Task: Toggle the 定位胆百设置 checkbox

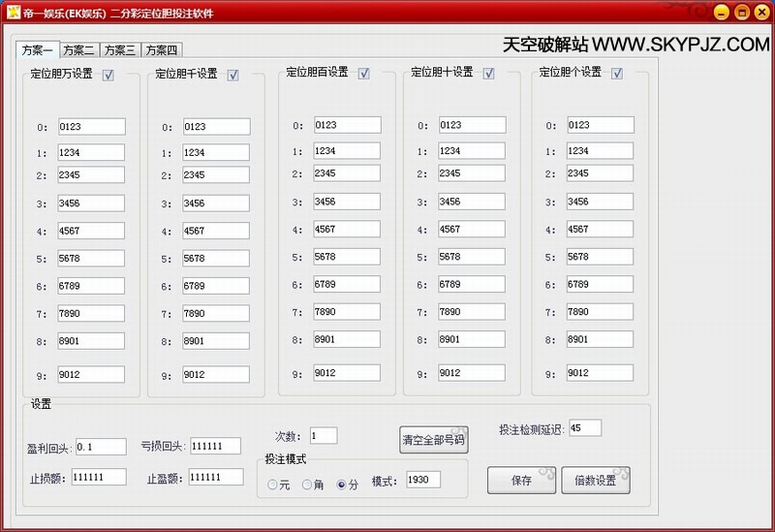Action: point(363,73)
